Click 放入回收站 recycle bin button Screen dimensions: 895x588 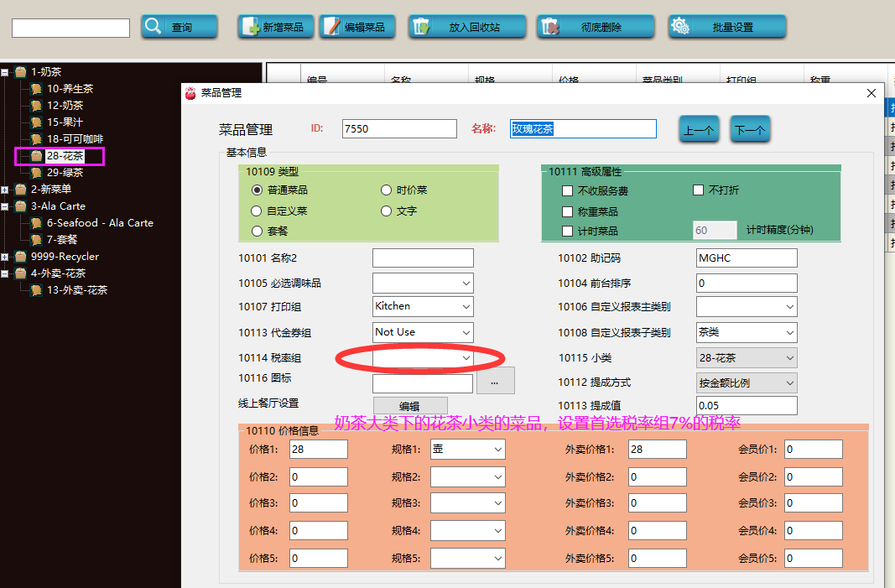tap(467, 26)
